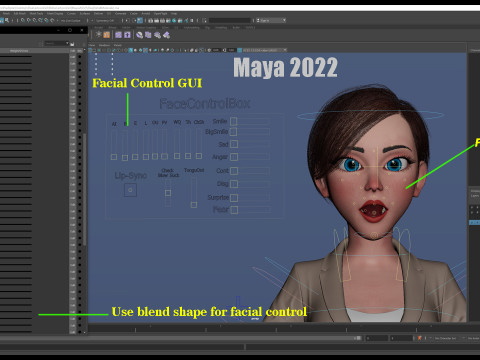Image resolution: width=480 pixels, height=360 pixels.
Task: Switch to the Motion Graphics shelf tab
Action: [146, 27]
